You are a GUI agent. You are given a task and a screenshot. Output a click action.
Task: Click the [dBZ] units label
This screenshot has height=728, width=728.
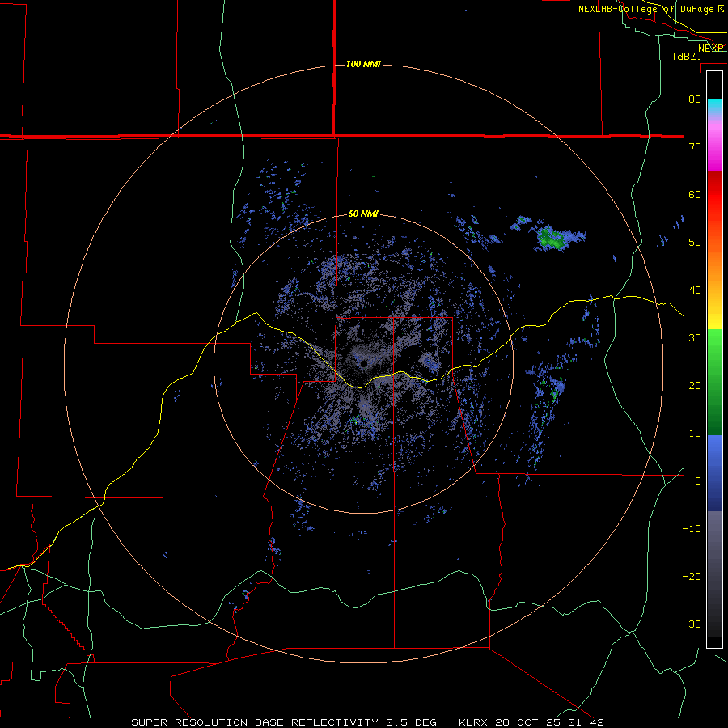[x=687, y=57]
